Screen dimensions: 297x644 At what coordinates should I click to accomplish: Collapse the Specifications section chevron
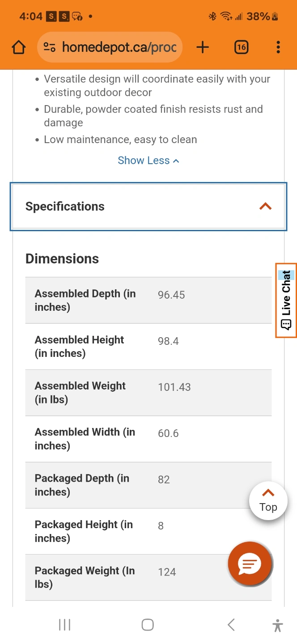click(x=266, y=206)
